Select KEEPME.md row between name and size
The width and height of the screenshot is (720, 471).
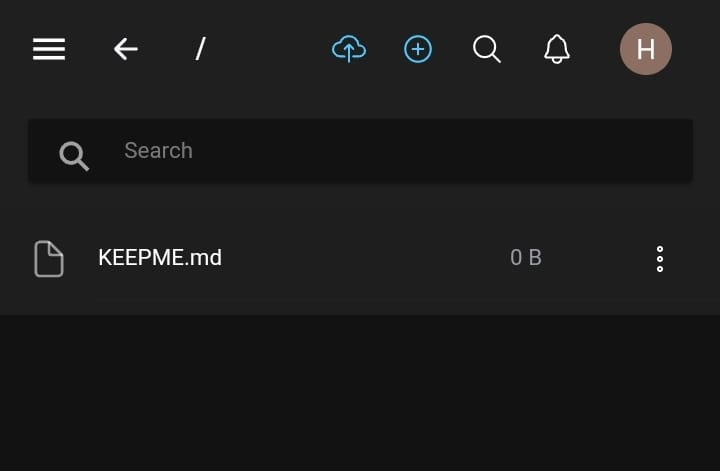(x=360, y=258)
